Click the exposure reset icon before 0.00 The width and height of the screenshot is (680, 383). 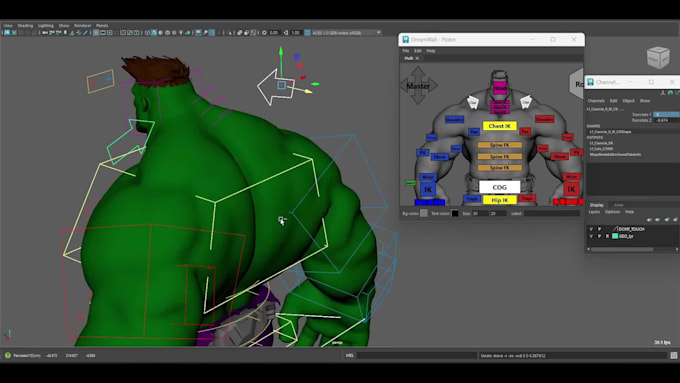click(x=264, y=33)
